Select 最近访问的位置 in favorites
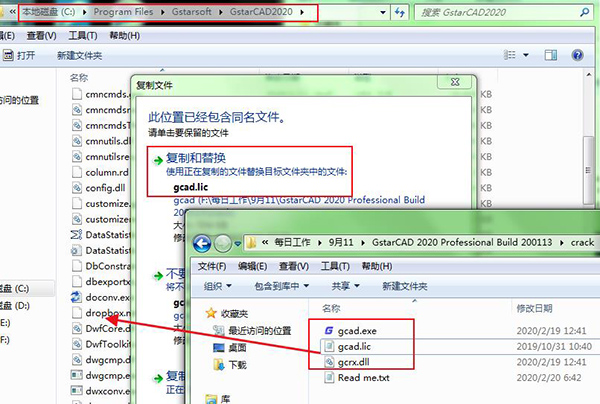The image size is (600, 404). pos(253,330)
